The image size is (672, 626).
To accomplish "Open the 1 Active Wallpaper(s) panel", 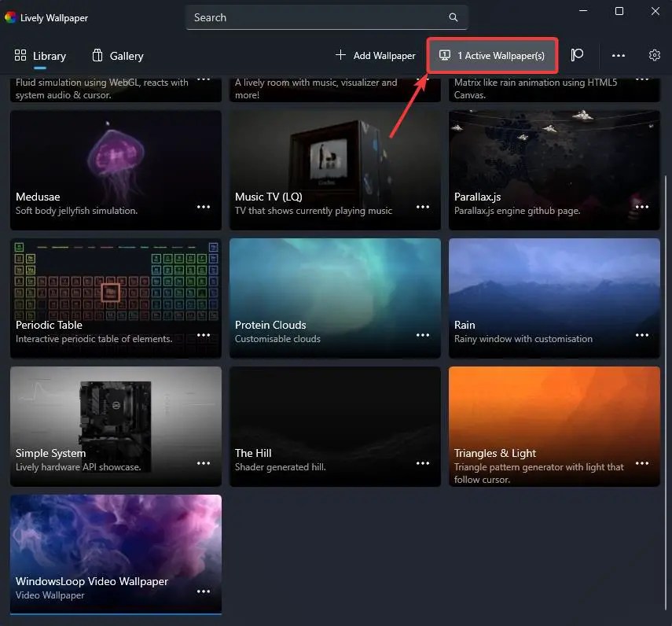I will coord(492,56).
